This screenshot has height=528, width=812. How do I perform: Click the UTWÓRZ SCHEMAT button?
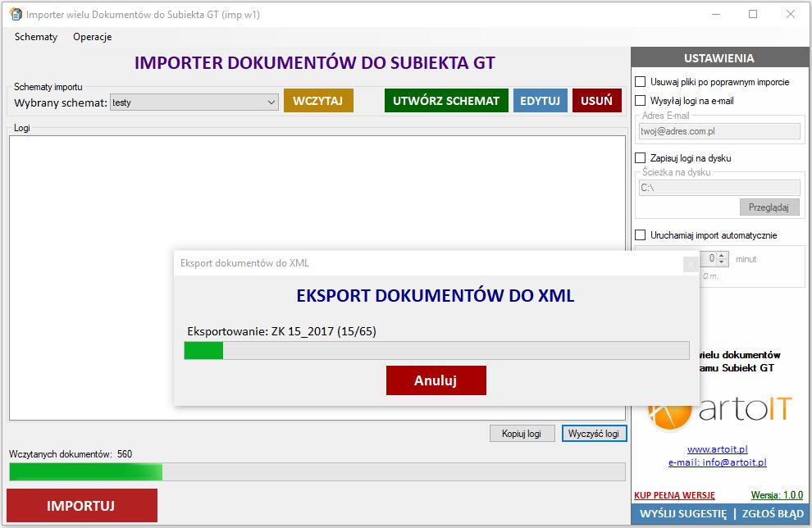[445, 101]
